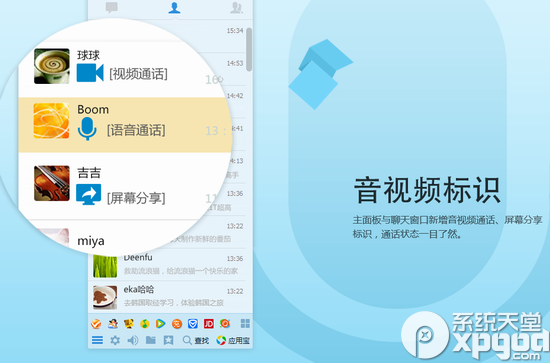The width and height of the screenshot is (550, 363).
Task: Open the file assistant folder icon
Action: 151,340
